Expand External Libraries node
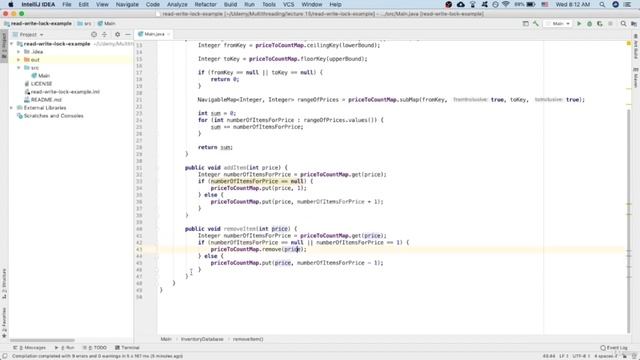 (11, 108)
